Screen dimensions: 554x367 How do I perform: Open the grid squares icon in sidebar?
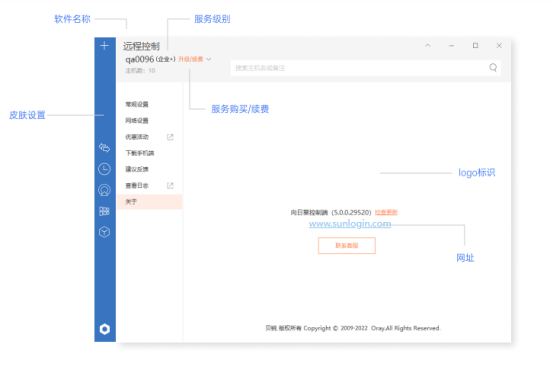coord(104,211)
